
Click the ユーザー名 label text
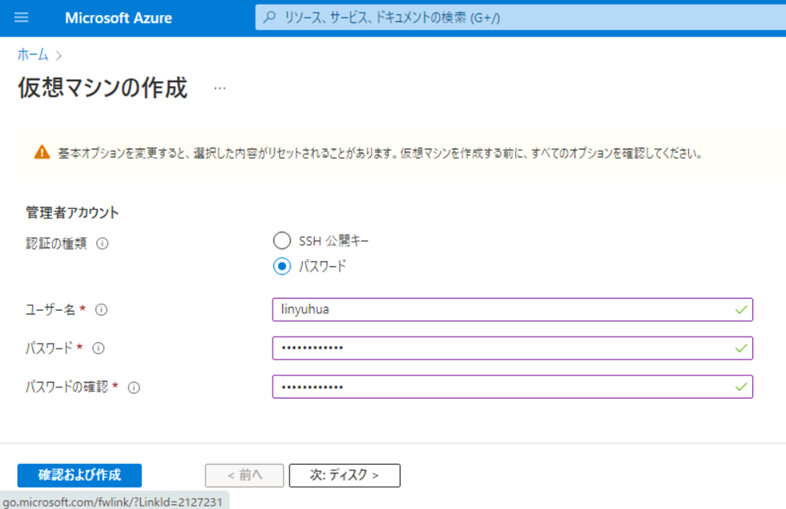coord(50,310)
